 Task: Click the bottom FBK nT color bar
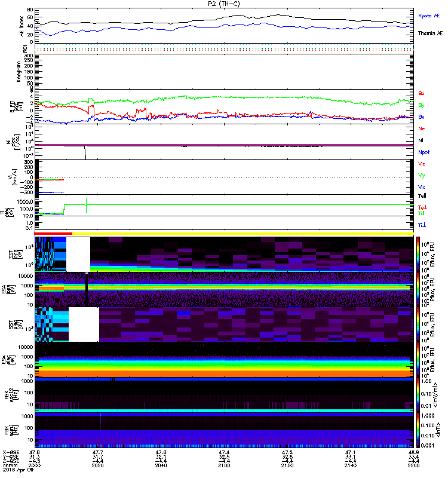tap(418, 430)
